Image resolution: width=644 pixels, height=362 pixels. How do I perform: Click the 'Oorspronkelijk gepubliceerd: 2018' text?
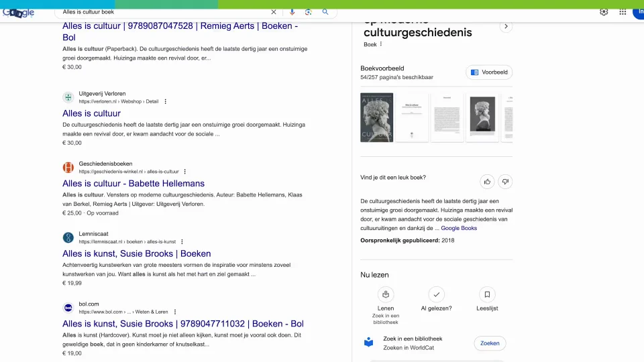point(407,241)
